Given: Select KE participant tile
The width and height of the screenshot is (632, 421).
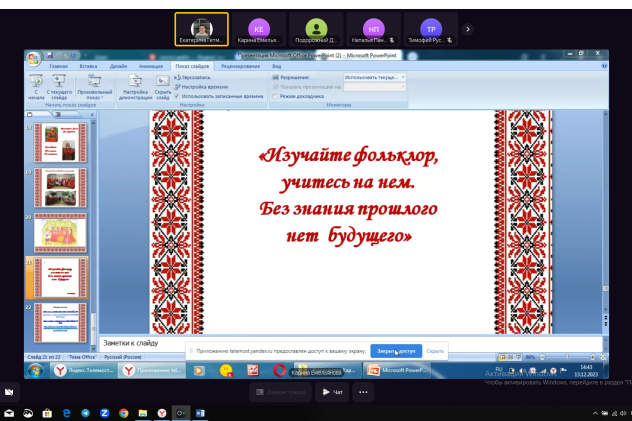Looking at the screenshot, I should pyautogui.click(x=259, y=29).
